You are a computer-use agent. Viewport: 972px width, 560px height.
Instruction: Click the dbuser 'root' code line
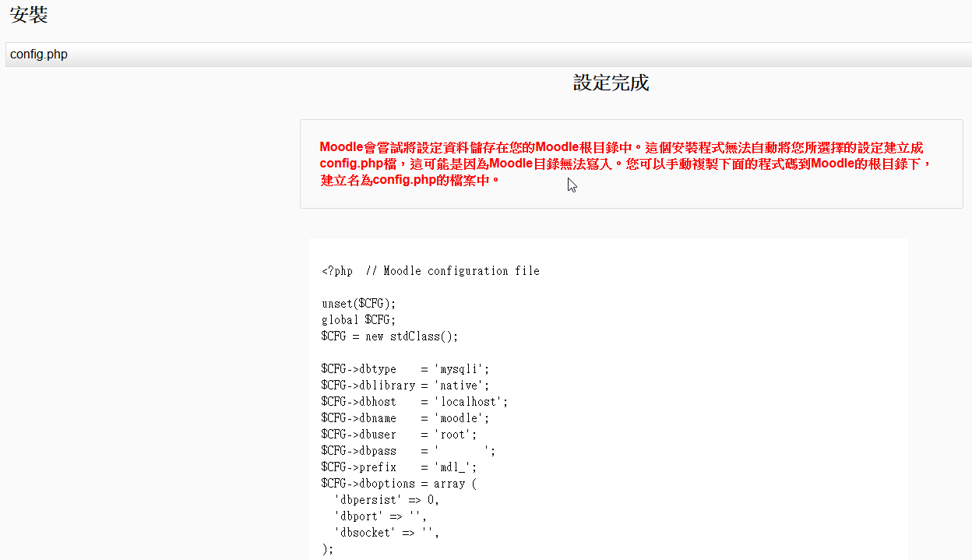(399, 435)
